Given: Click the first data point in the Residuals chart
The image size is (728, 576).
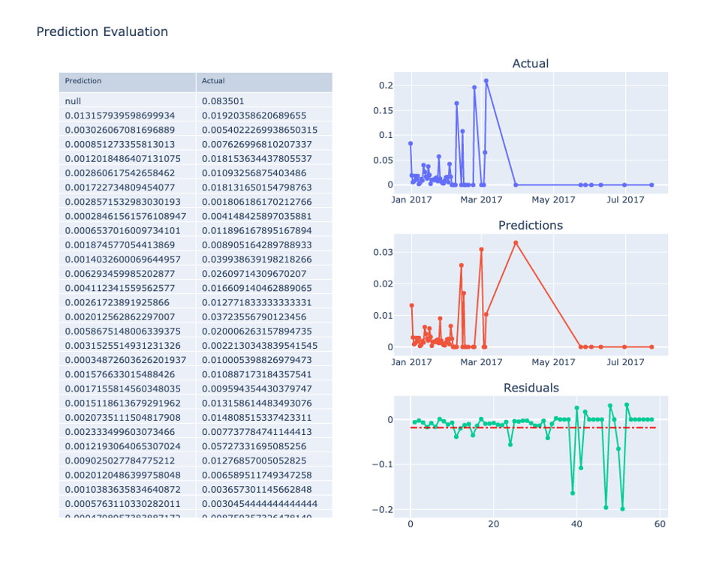Looking at the screenshot, I should click(414, 422).
